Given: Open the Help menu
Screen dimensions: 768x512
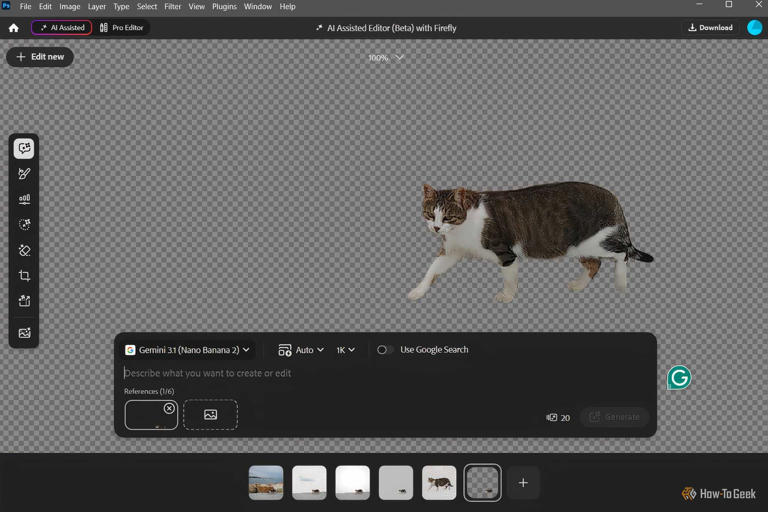Looking at the screenshot, I should tap(288, 6).
